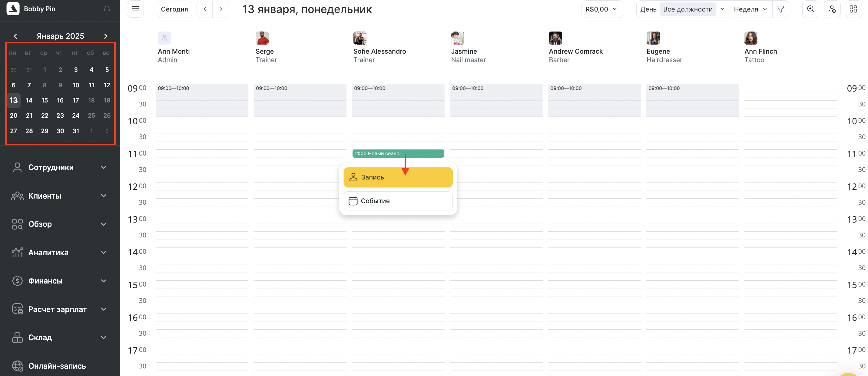Open the Все должности positions dropdown
Image resolution: width=868 pixels, height=376 pixels.
click(694, 9)
